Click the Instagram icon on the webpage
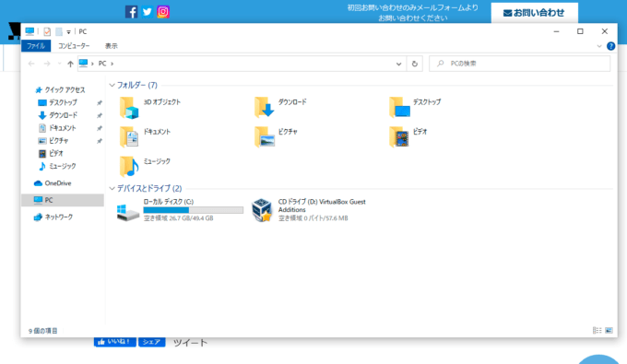Image resolution: width=627 pixels, height=364 pixels. [x=163, y=12]
